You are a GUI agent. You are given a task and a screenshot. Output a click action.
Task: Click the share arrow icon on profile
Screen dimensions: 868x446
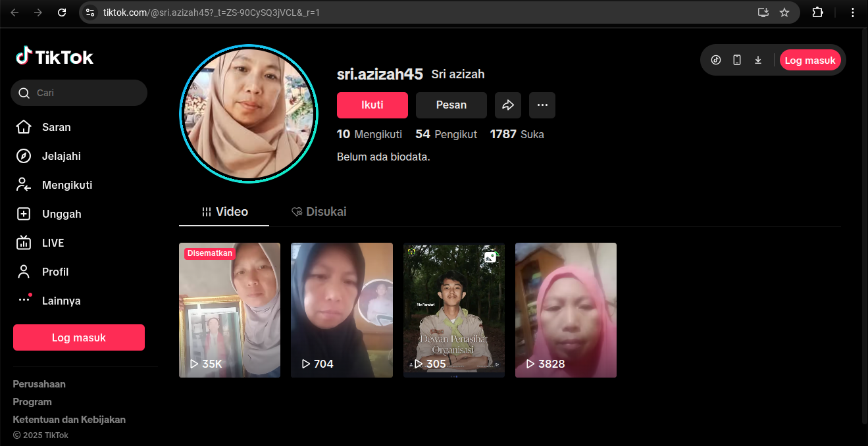[x=508, y=105]
